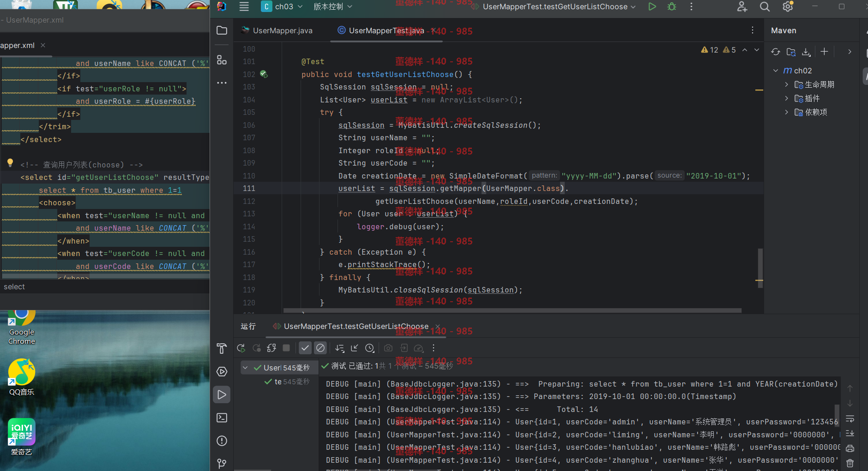Open the Problems tool window
The height and width of the screenshot is (471, 868).
(x=222, y=441)
